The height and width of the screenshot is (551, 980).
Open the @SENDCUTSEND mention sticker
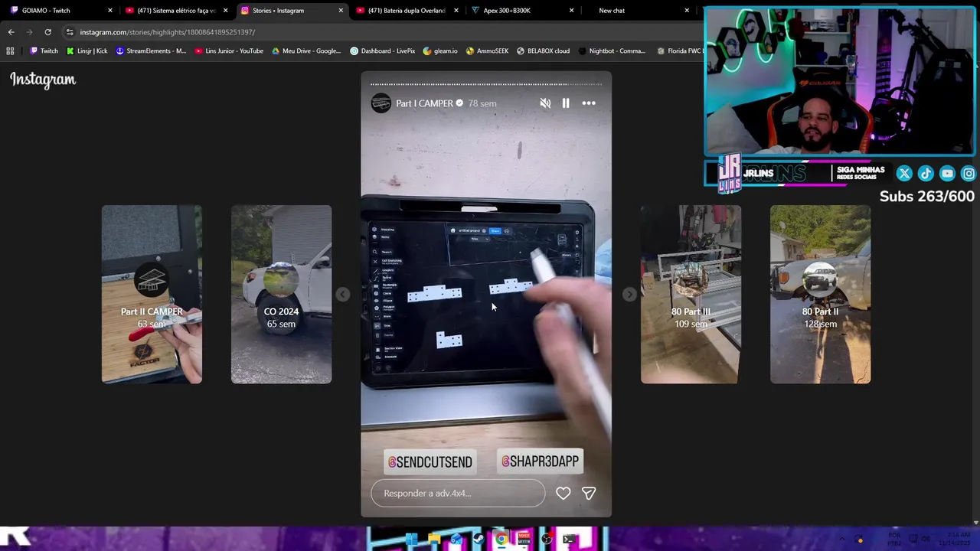[430, 462]
